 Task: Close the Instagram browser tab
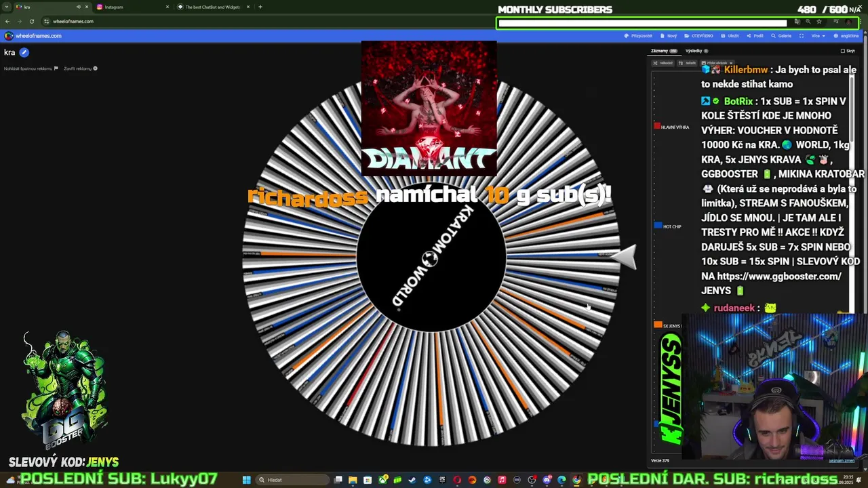tap(167, 7)
